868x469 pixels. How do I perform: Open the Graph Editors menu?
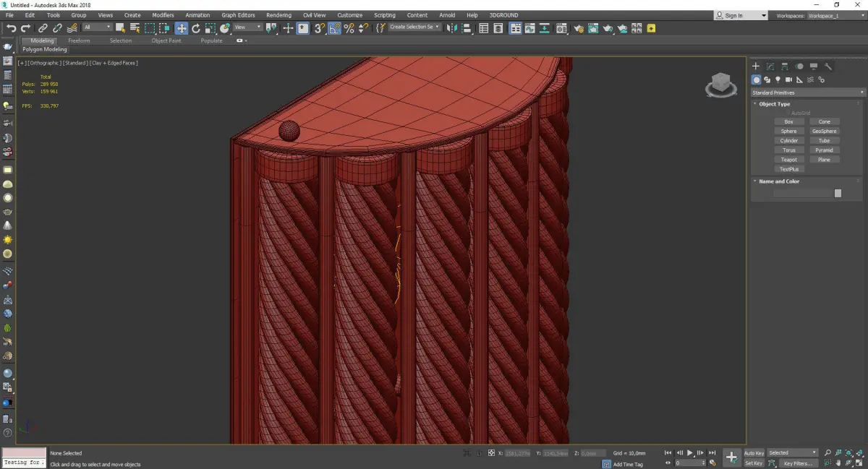238,15
